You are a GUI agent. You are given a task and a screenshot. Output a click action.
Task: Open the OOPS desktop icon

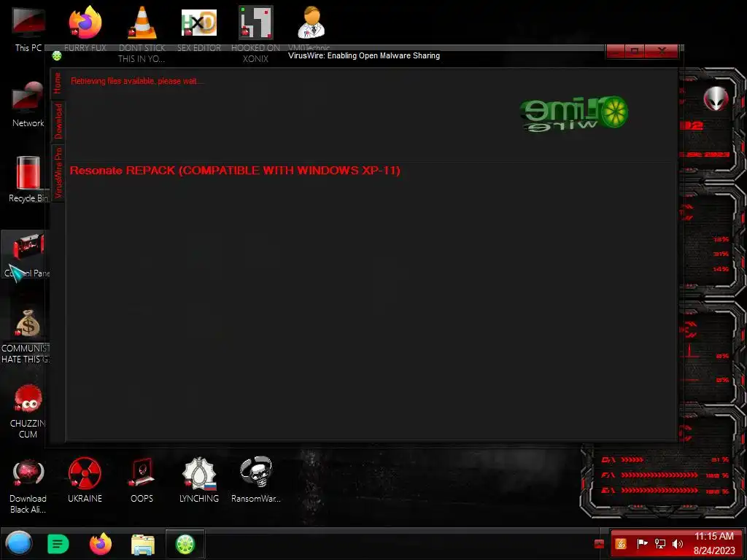click(x=142, y=480)
